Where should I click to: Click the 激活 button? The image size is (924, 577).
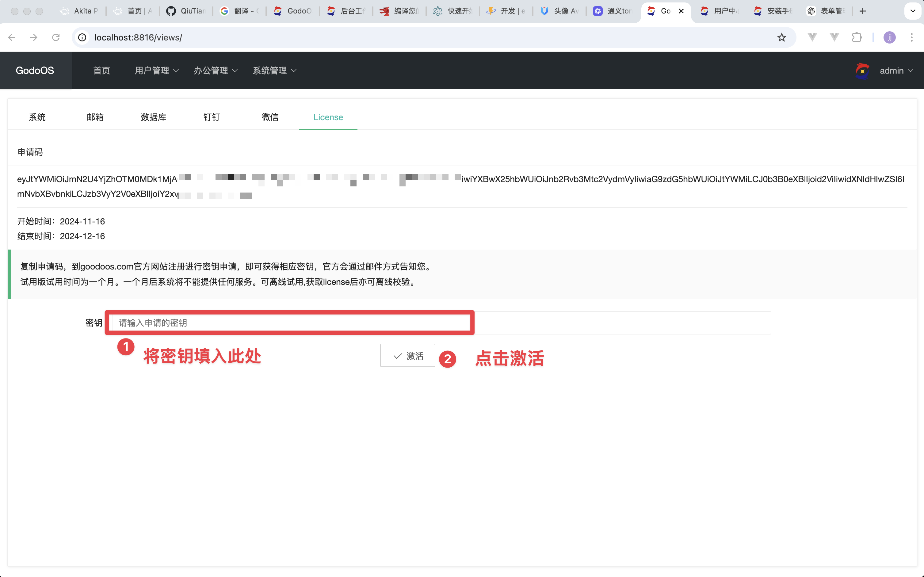click(407, 356)
